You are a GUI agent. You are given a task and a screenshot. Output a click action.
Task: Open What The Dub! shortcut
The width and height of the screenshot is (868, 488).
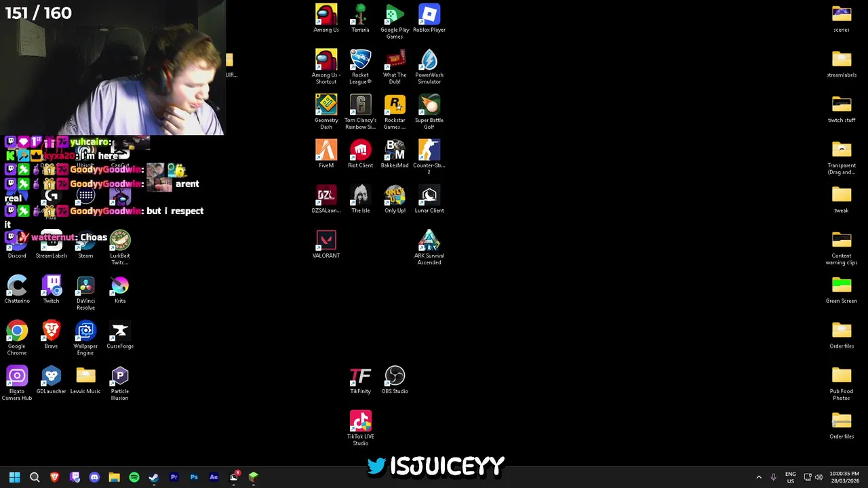pos(395,67)
